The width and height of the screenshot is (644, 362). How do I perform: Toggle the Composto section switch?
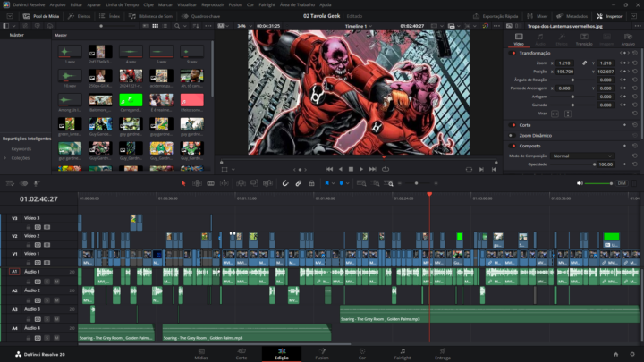click(513, 146)
